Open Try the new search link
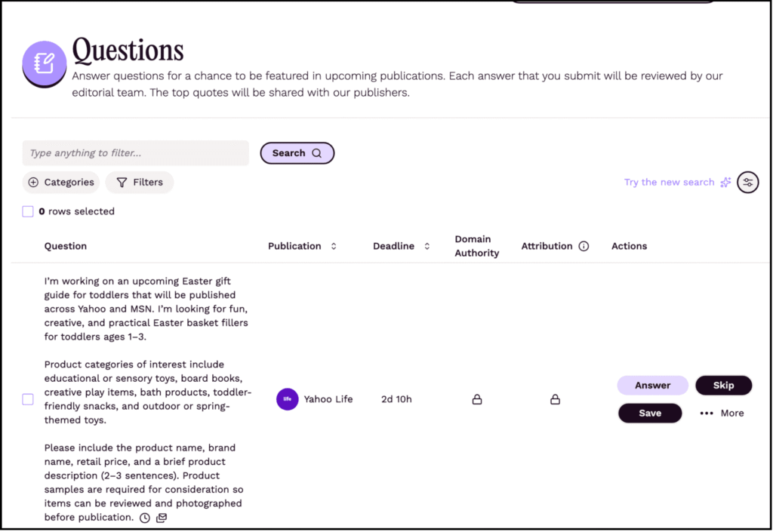773x532 pixels. click(668, 182)
